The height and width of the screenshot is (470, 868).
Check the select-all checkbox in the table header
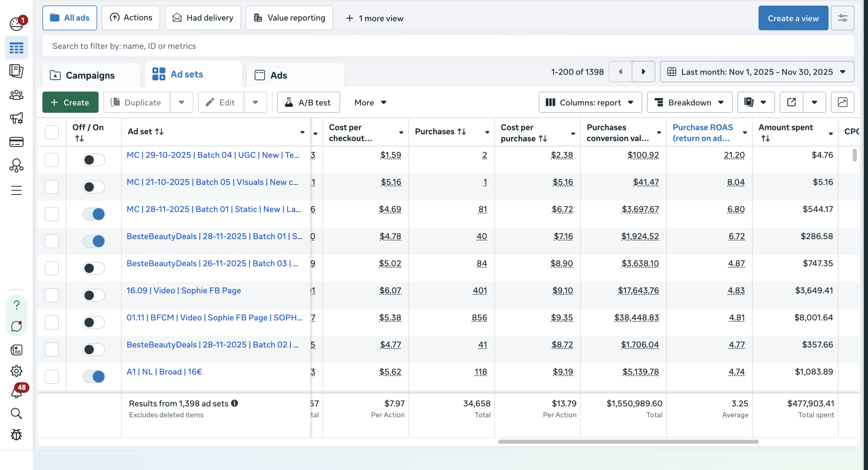pyautogui.click(x=52, y=132)
